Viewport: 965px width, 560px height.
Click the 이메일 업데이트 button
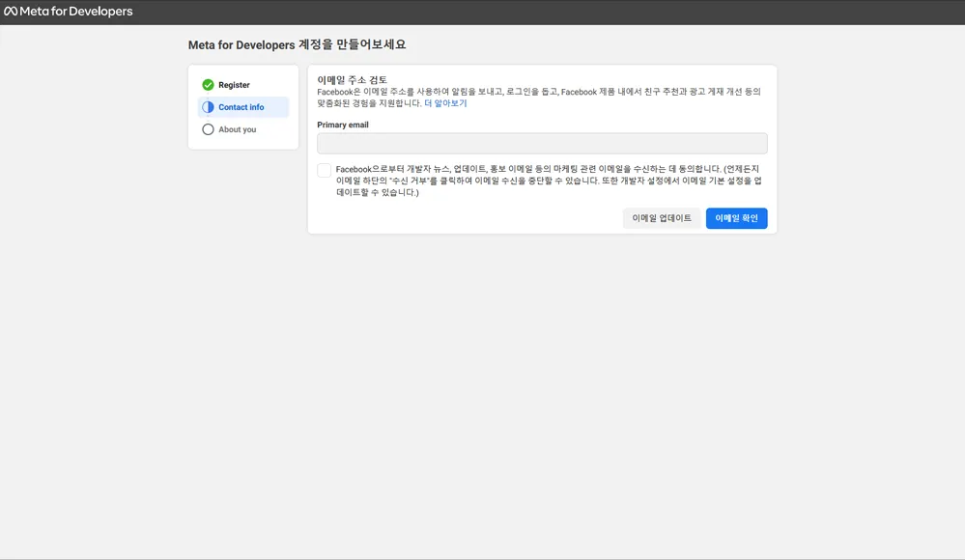coord(662,218)
